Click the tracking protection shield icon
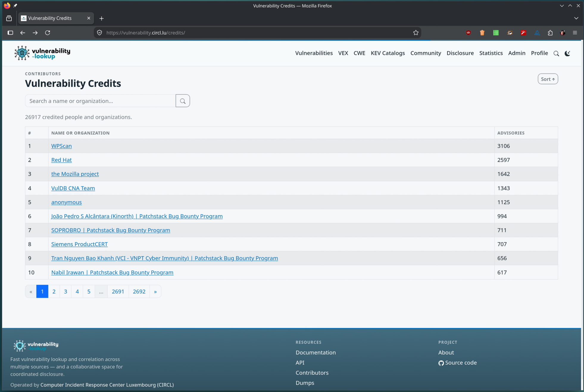 click(100, 33)
